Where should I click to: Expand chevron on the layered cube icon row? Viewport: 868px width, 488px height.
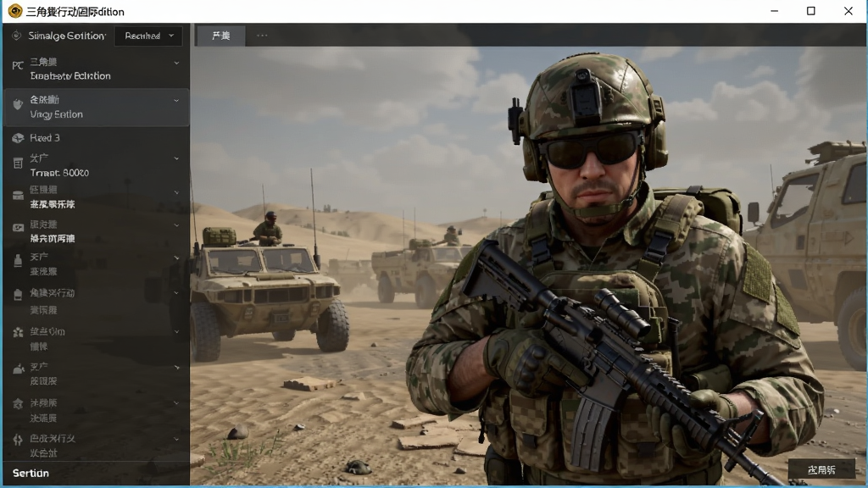click(176, 403)
